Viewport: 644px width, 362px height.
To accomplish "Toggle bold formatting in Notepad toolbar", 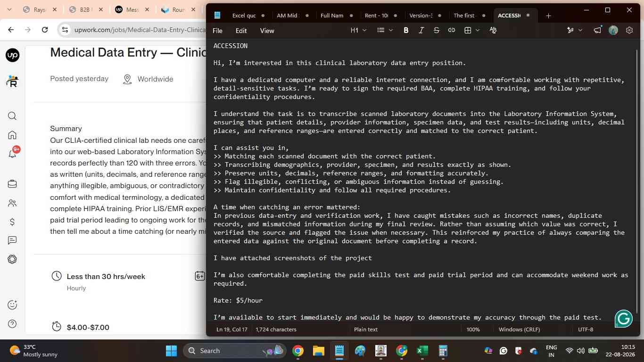I will point(406,30).
